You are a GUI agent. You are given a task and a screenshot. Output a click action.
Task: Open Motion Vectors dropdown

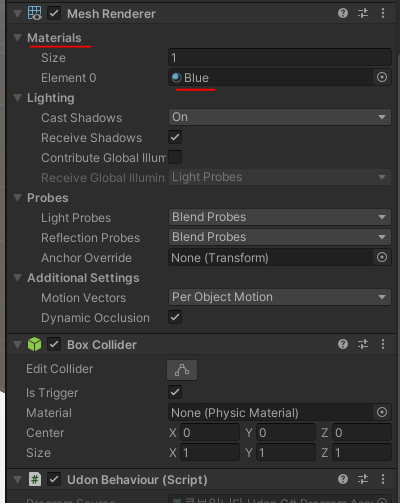pyautogui.click(x=280, y=297)
